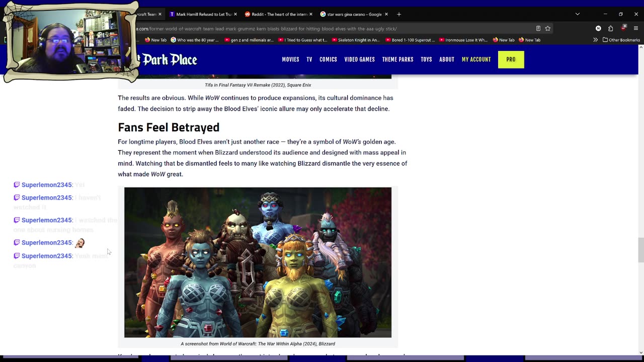Image resolution: width=644 pixels, height=362 pixels.
Task: Open 'Bored 1-100 Supercut' bookmark
Action: (x=410, y=40)
